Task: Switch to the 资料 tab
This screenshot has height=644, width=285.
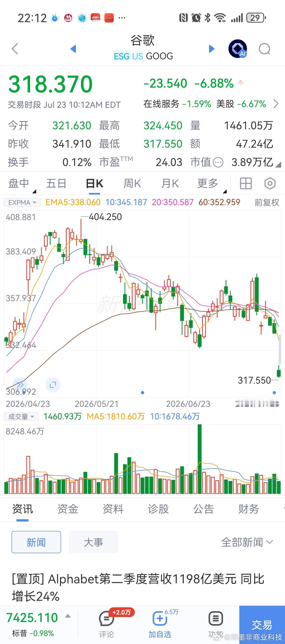Action: tap(113, 509)
